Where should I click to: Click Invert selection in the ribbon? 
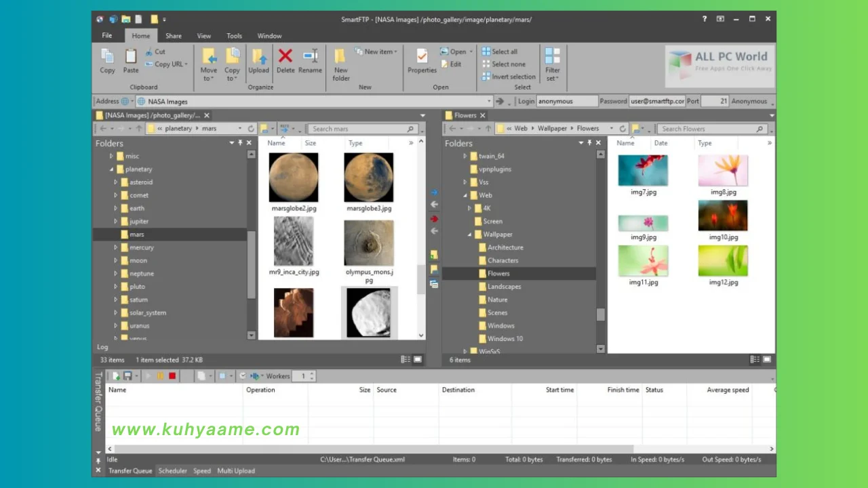[509, 77]
